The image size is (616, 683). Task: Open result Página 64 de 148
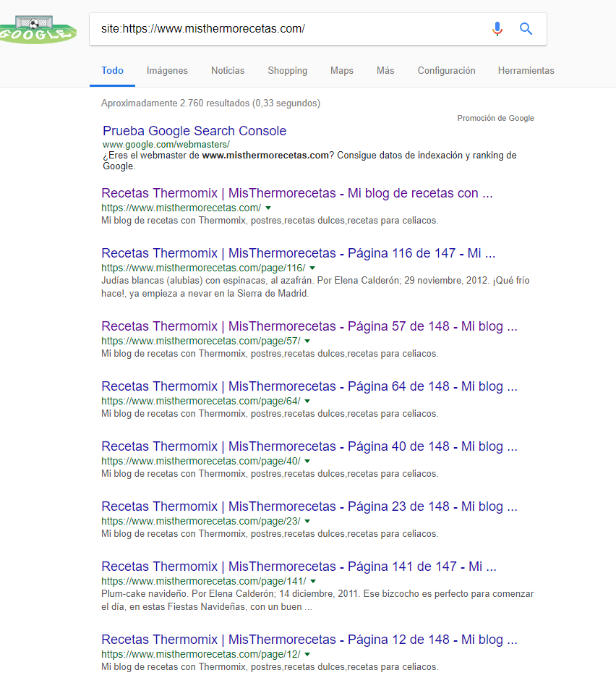point(309,386)
